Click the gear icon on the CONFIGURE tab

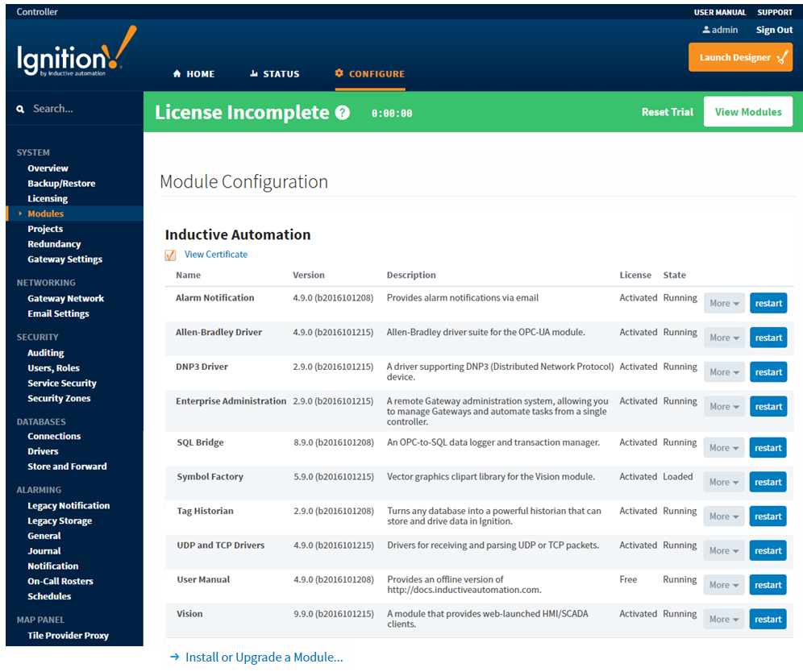pos(342,73)
